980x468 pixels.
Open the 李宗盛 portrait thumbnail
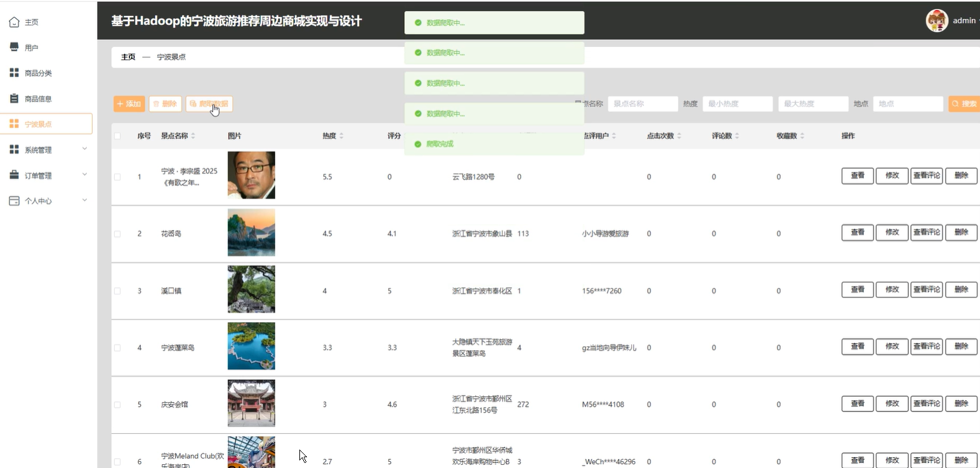tap(251, 175)
